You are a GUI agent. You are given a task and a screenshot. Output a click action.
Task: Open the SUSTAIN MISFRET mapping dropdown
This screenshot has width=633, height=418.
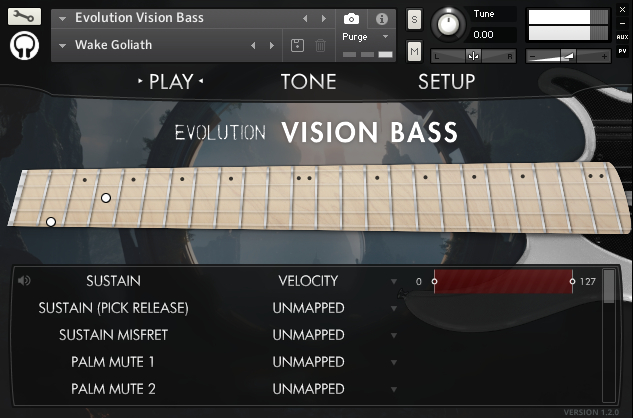point(394,335)
